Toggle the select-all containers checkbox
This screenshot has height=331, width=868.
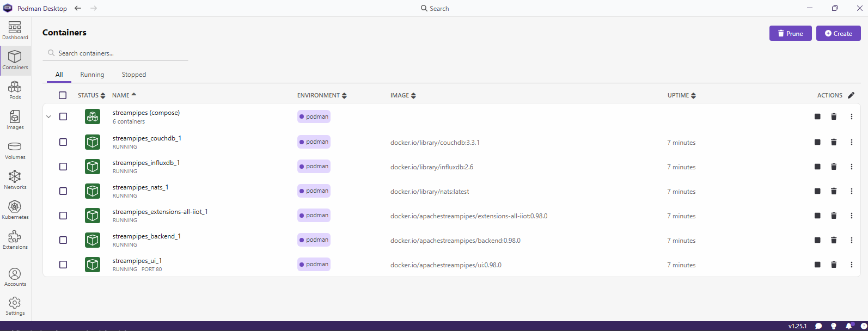click(63, 95)
